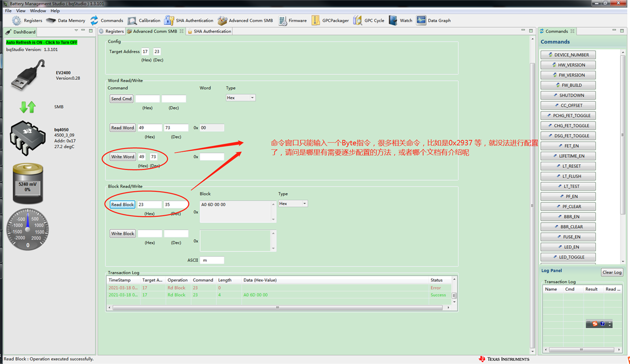630x364 pixels.
Task: Switch to the Registers tab
Action: point(112,31)
